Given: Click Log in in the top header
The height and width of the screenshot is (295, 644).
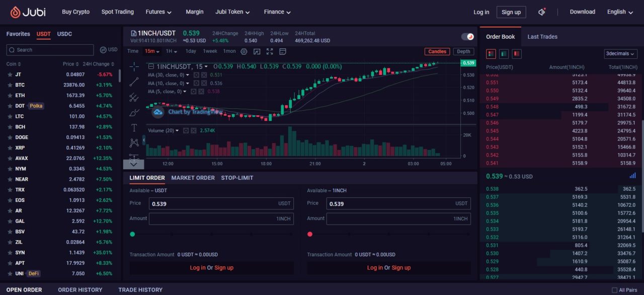Looking at the screenshot, I should click(x=481, y=12).
